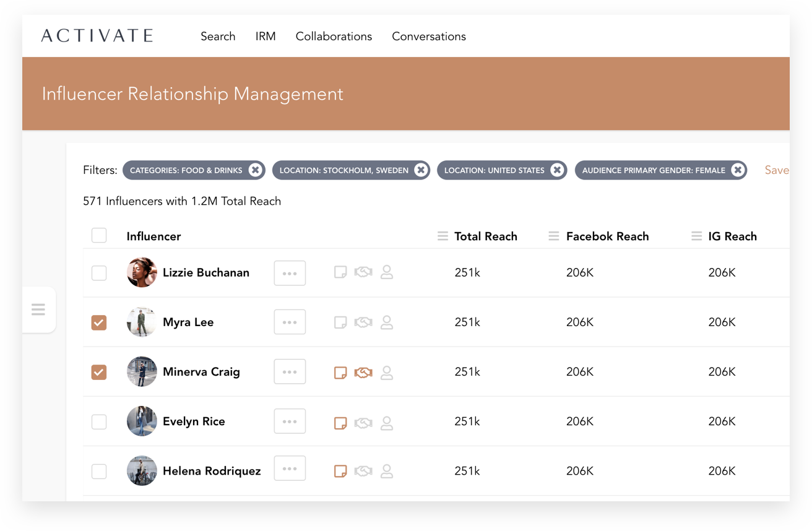The width and height of the screenshot is (812, 531).
Task: Open the orange handshake icon for Minerva Craig
Action: click(363, 373)
